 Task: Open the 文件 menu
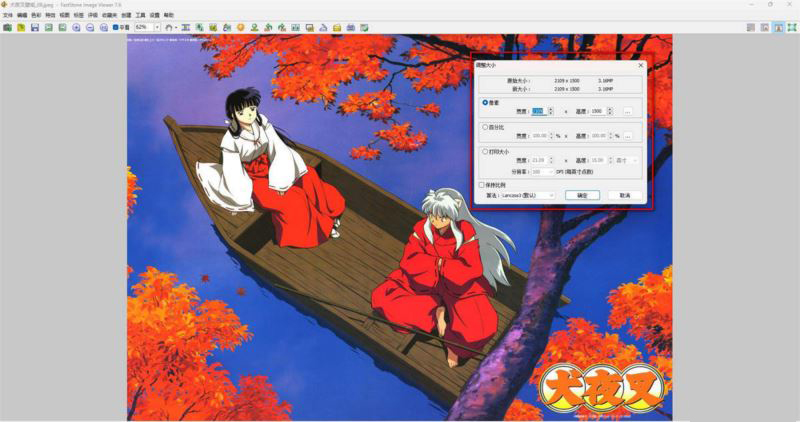pyautogui.click(x=8, y=15)
